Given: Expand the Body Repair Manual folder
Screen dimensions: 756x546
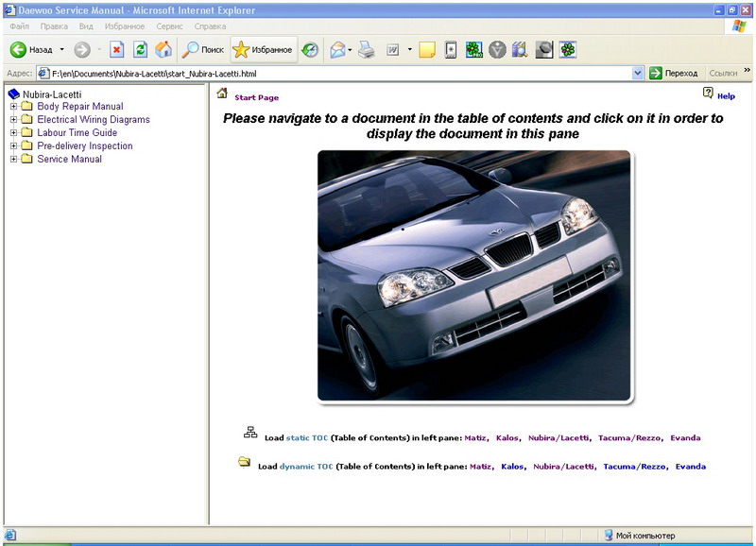Looking at the screenshot, I should (13, 106).
